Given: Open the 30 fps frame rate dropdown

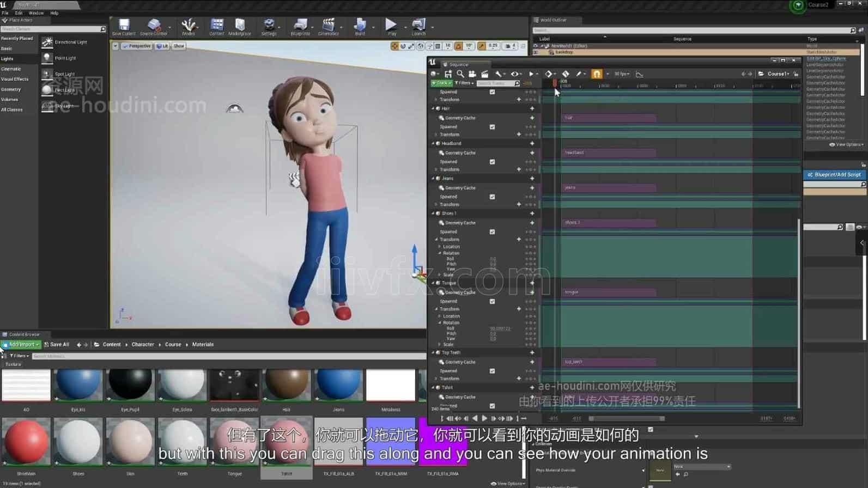Looking at the screenshot, I should coord(621,74).
